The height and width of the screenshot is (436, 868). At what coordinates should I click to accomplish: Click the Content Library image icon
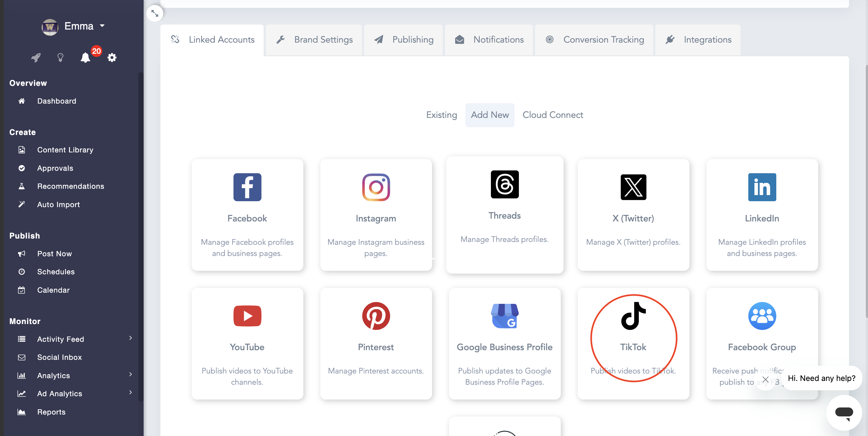coord(21,150)
